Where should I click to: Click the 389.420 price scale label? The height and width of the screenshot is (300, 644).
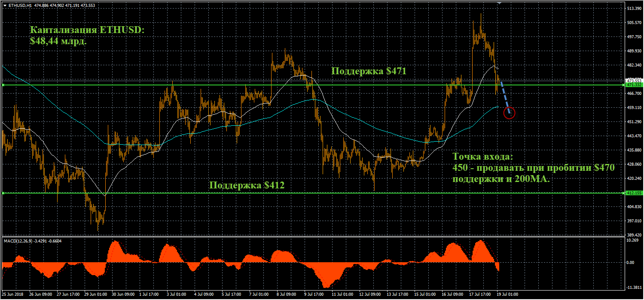click(x=634, y=235)
